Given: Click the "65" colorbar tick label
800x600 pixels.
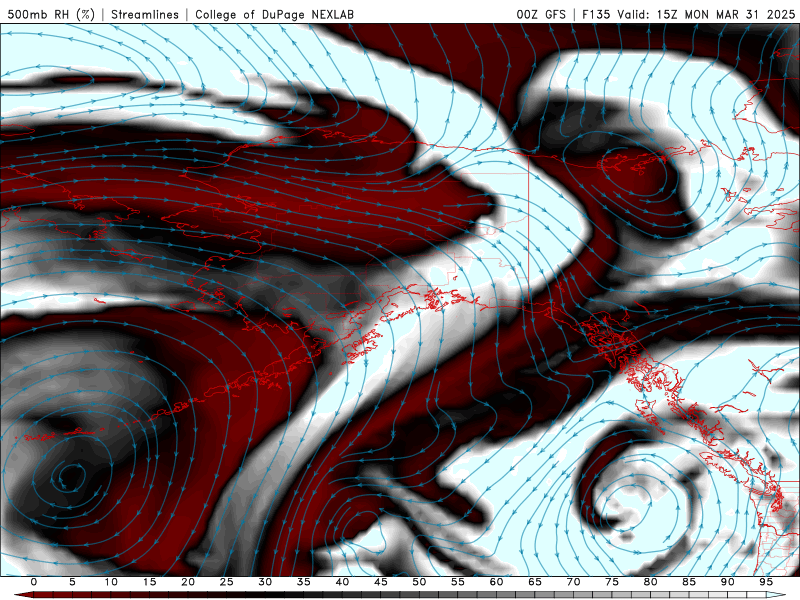Looking at the screenshot, I should (x=535, y=582).
